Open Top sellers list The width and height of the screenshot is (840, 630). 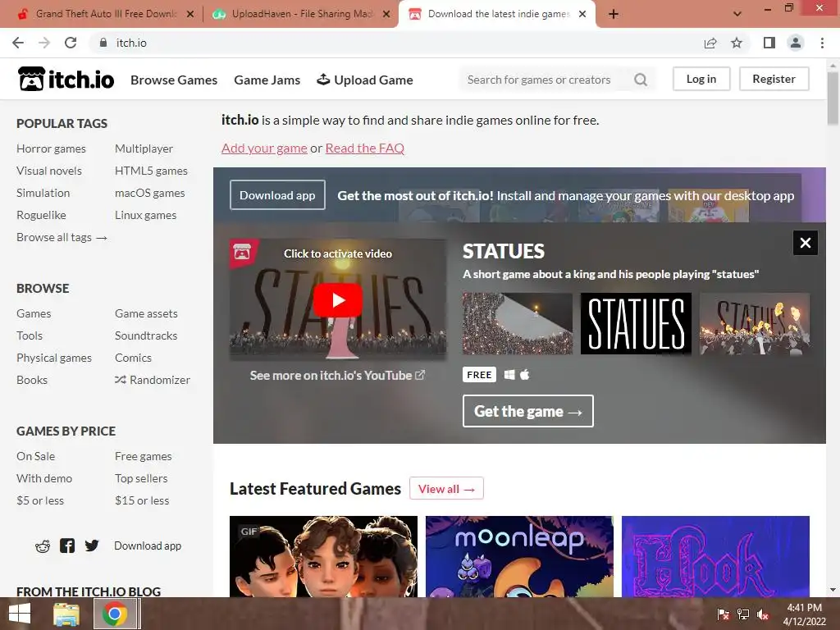pos(141,478)
